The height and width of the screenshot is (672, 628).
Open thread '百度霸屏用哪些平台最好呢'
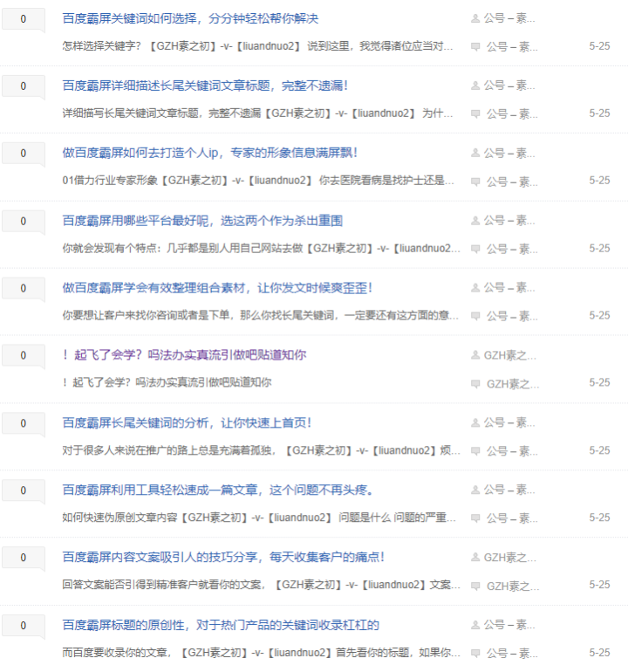202,221
